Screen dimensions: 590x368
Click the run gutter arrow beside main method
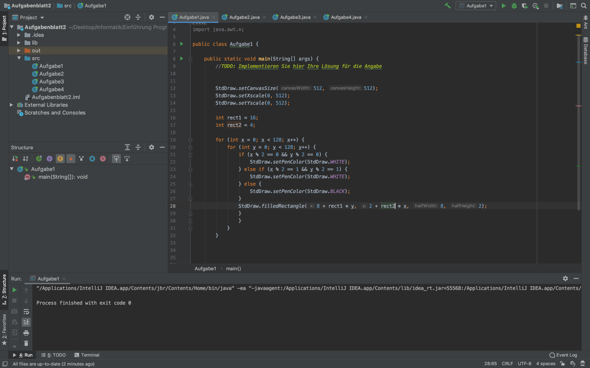pyautogui.click(x=182, y=59)
